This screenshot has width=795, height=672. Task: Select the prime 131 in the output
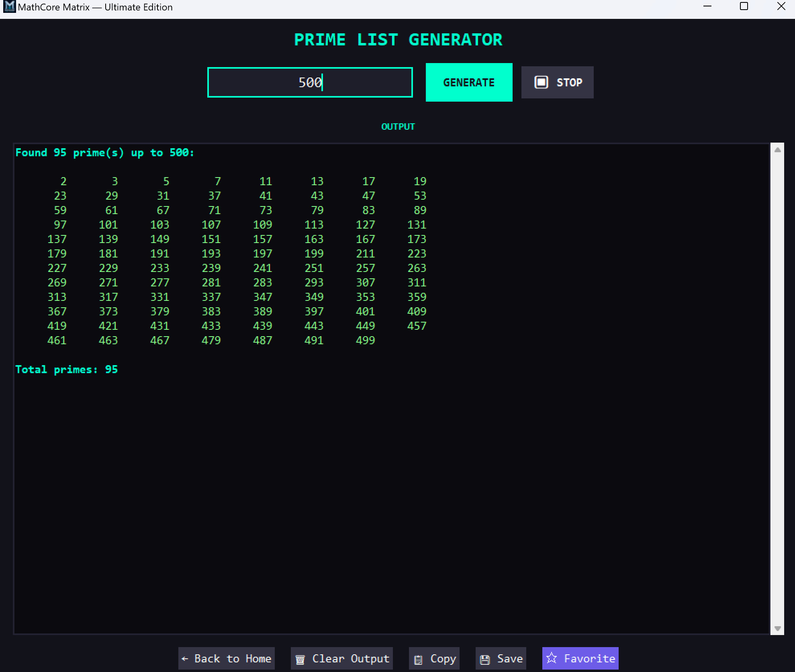[417, 225]
